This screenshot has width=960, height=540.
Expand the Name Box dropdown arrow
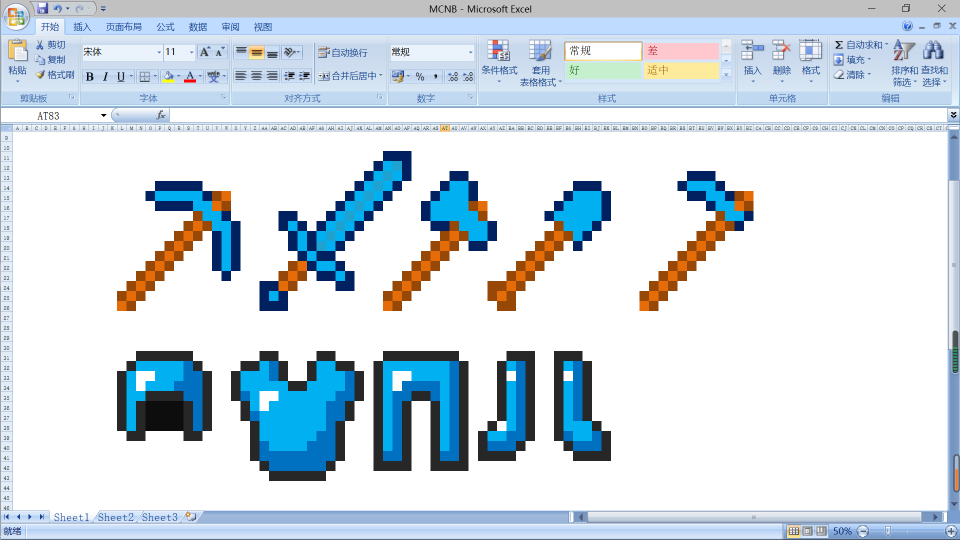pyautogui.click(x=103, y=115)
